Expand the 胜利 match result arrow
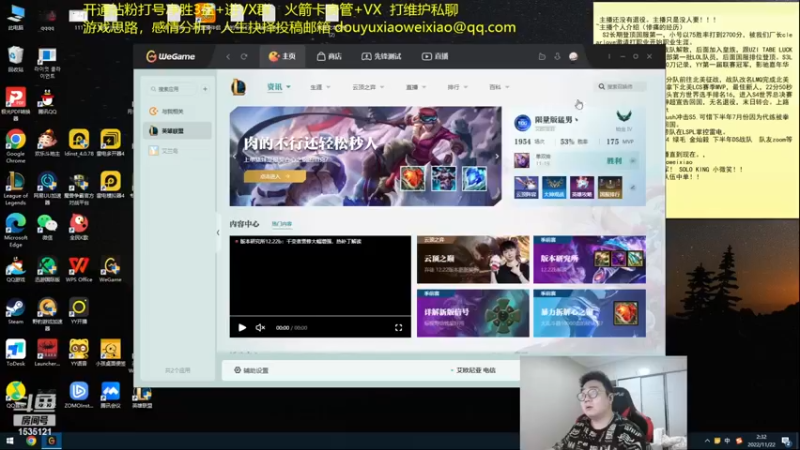The height and width of the screenshot is (450, 800). (633, 161)
